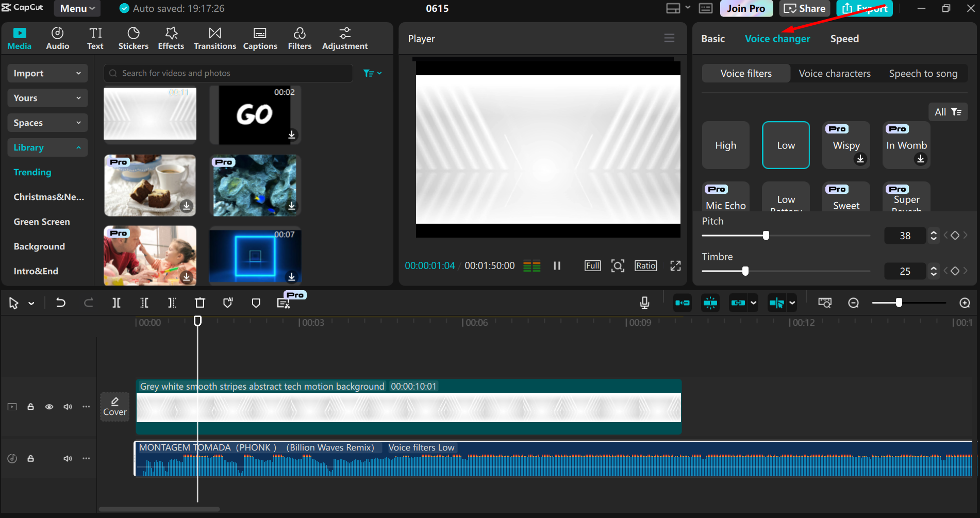Mute the video track audio

[x=68, y=407]
